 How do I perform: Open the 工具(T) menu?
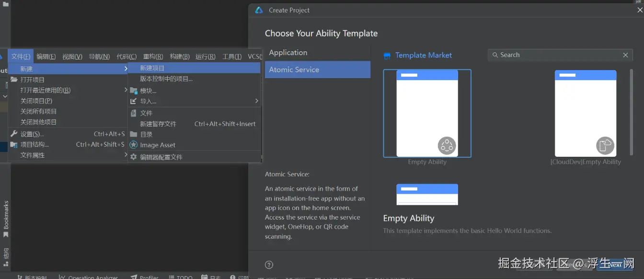(232, 57)
